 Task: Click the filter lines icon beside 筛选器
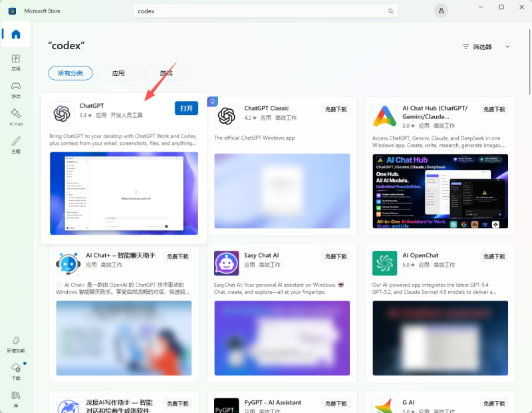[x=466, y=47]
